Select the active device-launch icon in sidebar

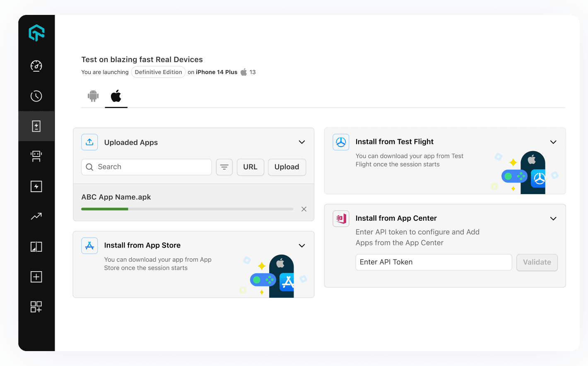(x=36, y=126)
